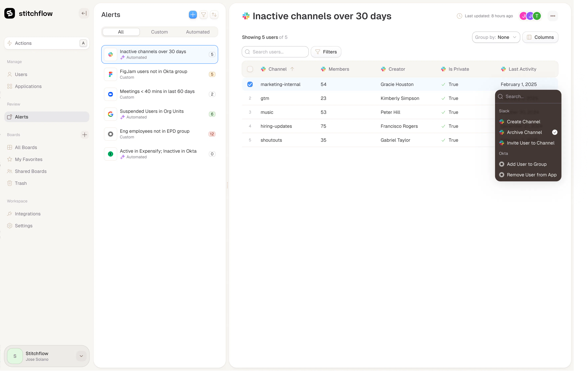Select the hiring-updates row number 4
The image size is (588, 372).
point(250,126)
